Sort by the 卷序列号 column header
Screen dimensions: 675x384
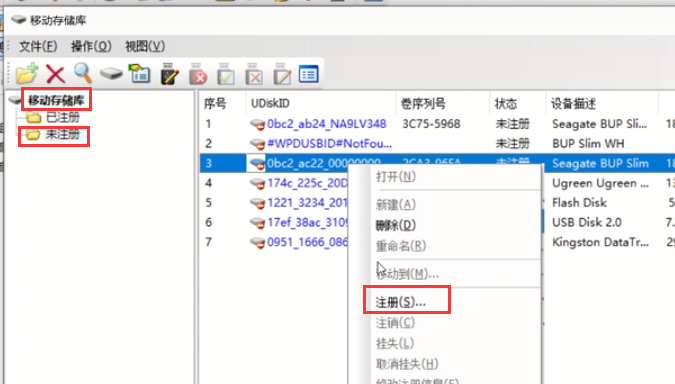coord(423,103)
